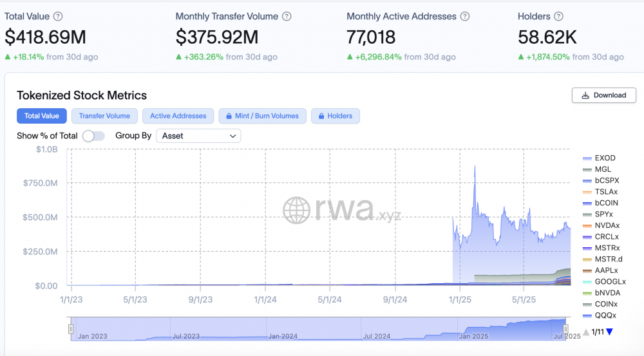The width and height of the screenshot is (644, 356).
Task: Click the lock icon on Mint / Burn Volumes
Action: tap(229, 117)
